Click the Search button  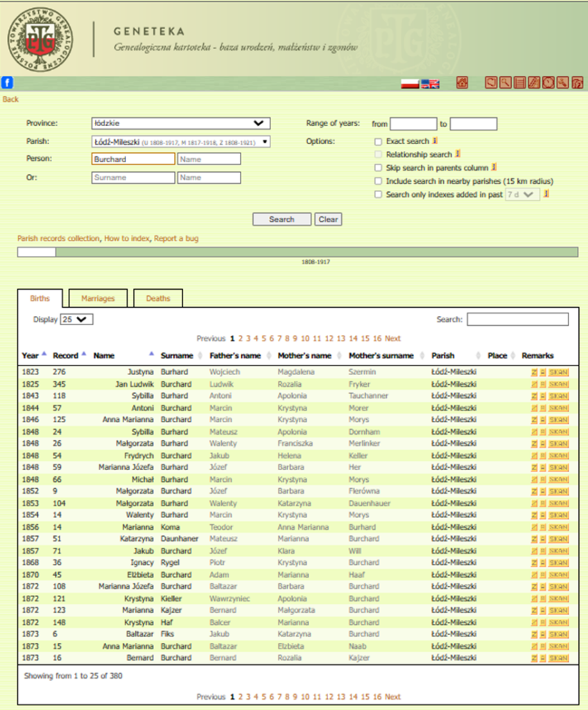(x=282, y=219)
